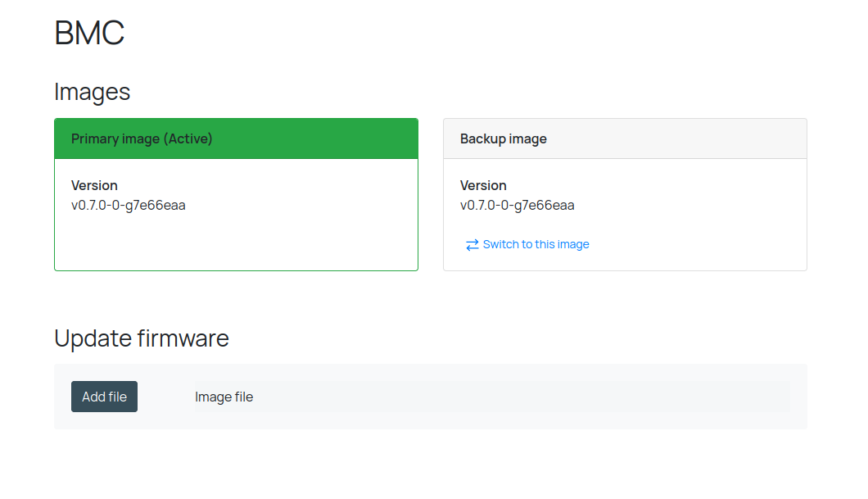Select the 'Primary image (Active)' card header
This screenshot has height=499, width=868.
[237, 138]
